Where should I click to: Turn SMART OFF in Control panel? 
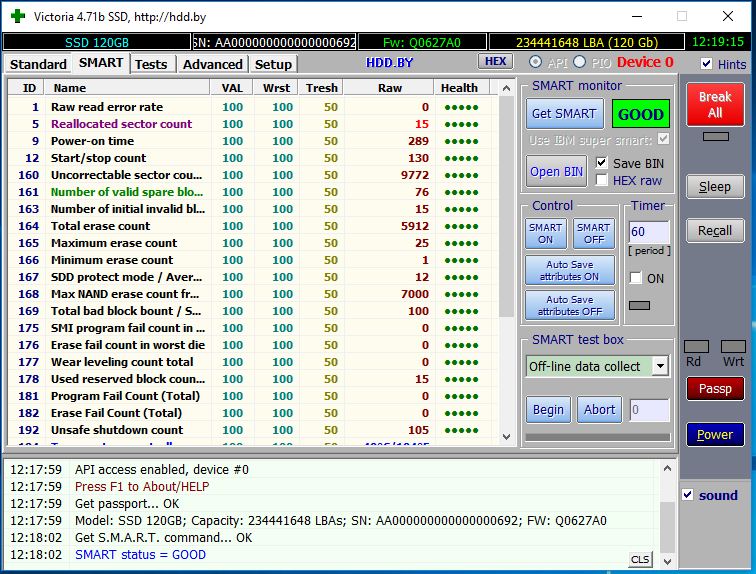[593, 233]
